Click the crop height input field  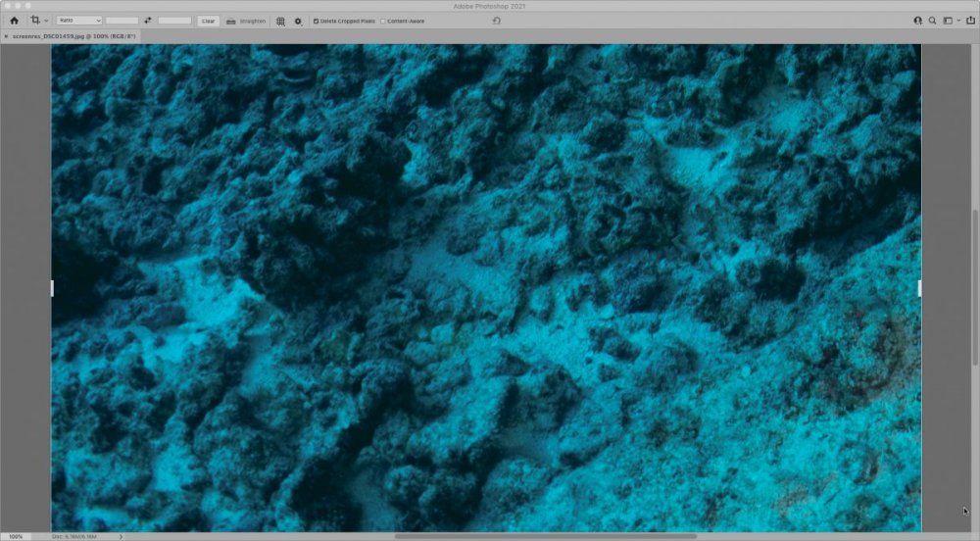click(x=174, y=21)
